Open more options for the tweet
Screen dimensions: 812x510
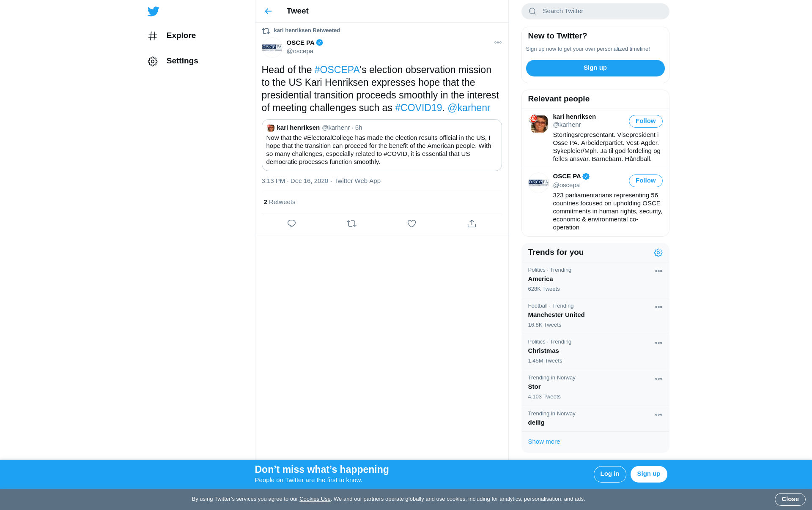coord(498,43)
